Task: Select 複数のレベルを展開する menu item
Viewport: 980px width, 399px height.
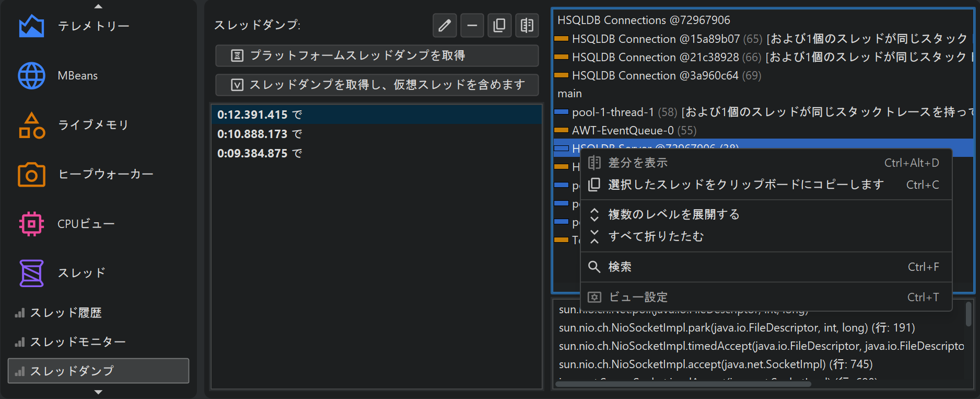Action: (674, 214)
